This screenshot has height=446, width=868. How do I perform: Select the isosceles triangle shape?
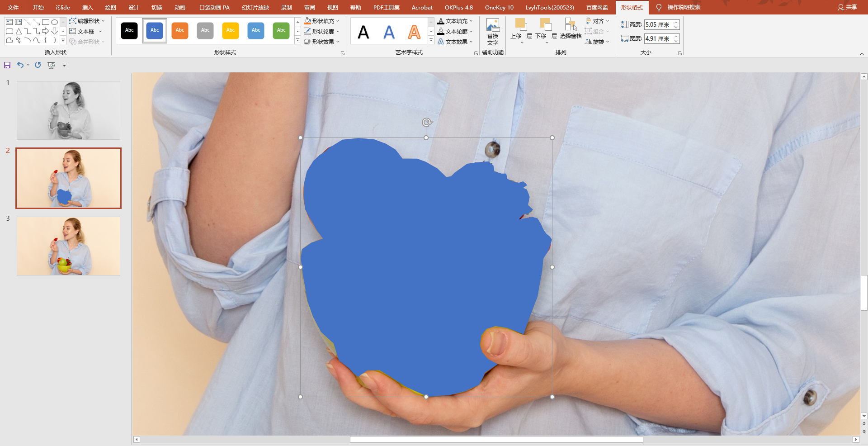click(x=19, y=31)
